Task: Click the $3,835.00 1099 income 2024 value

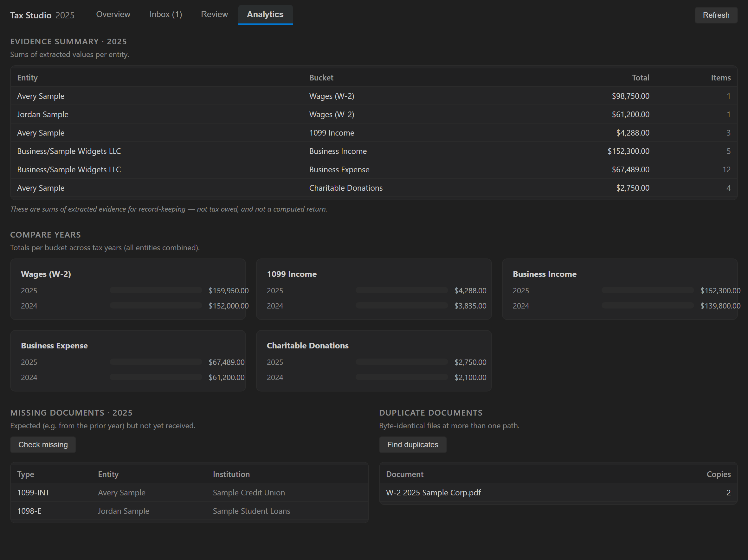Action: click(x=470, y=306)
